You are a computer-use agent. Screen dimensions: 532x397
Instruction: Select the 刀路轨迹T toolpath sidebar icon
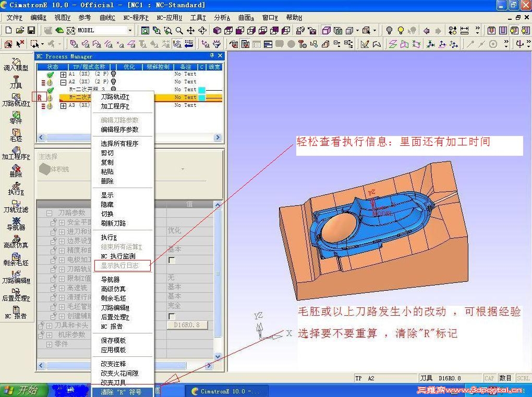click(16, 100)
